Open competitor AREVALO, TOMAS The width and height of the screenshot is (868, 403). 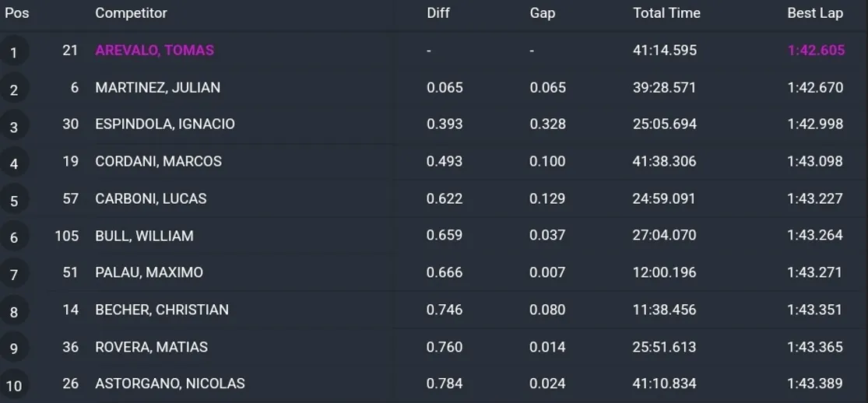click(154, 51)
